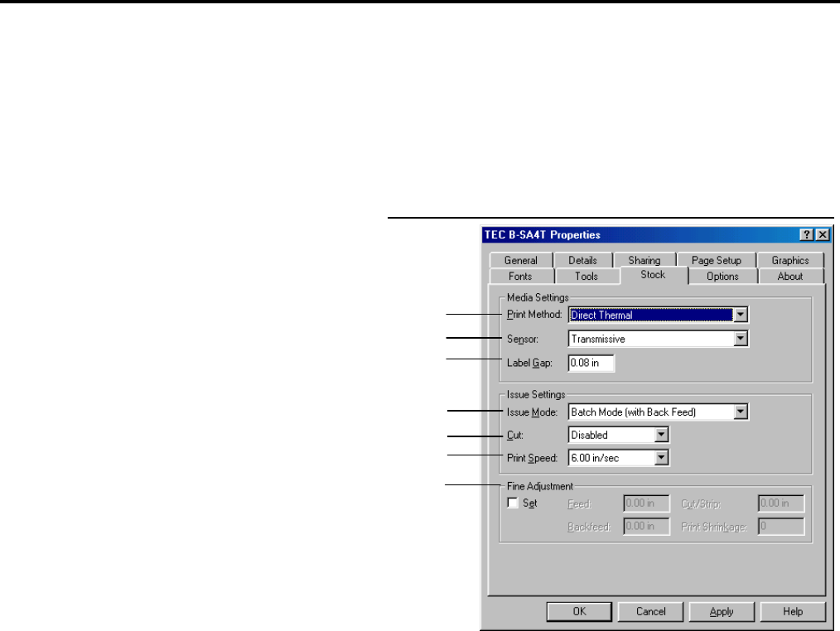840x631 pixels.
Task: Click the Help button
Action: (x=793, y=612)
